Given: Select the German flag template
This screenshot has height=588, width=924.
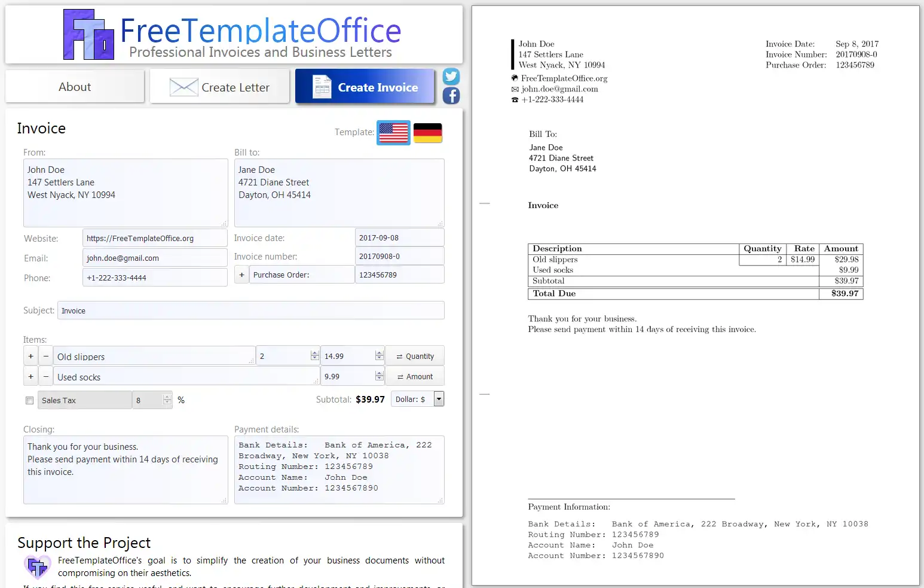Looking at the screenshot, I should pyautogui.click(x=428, y=133).
